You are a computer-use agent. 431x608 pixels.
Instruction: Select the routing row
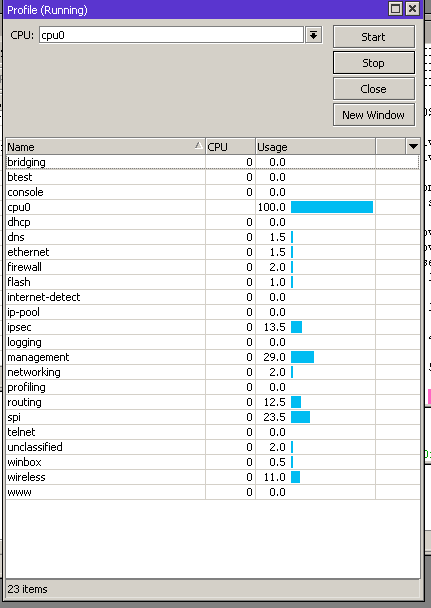tap(213, 402)
